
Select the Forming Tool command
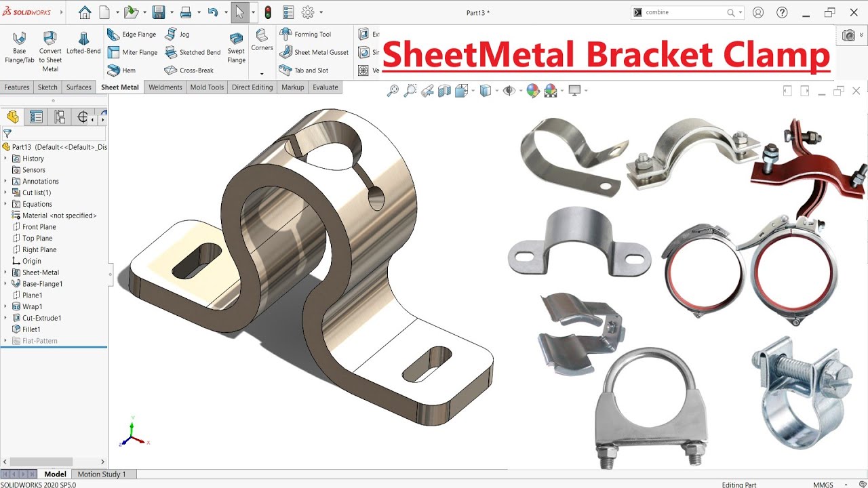point(305,34)
